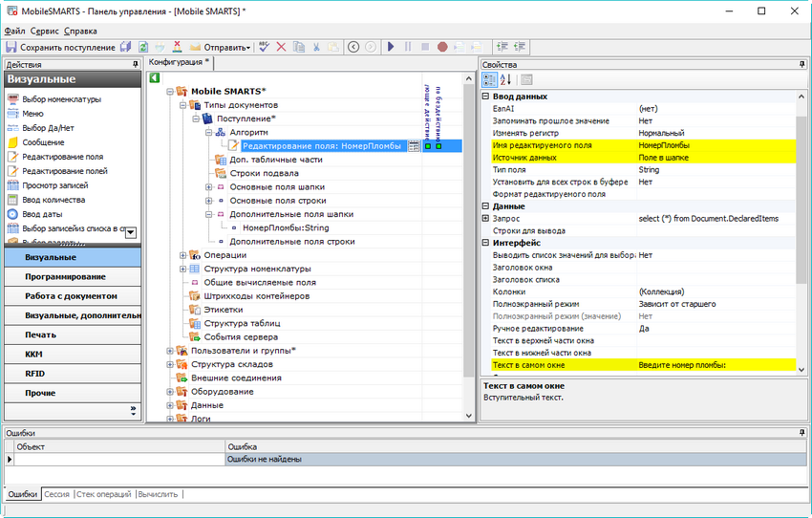Image resolution: width=812 pixels, height=518 pixels.
Task: Click the expand all tree nodes icon
Action: tap(502, 47)
